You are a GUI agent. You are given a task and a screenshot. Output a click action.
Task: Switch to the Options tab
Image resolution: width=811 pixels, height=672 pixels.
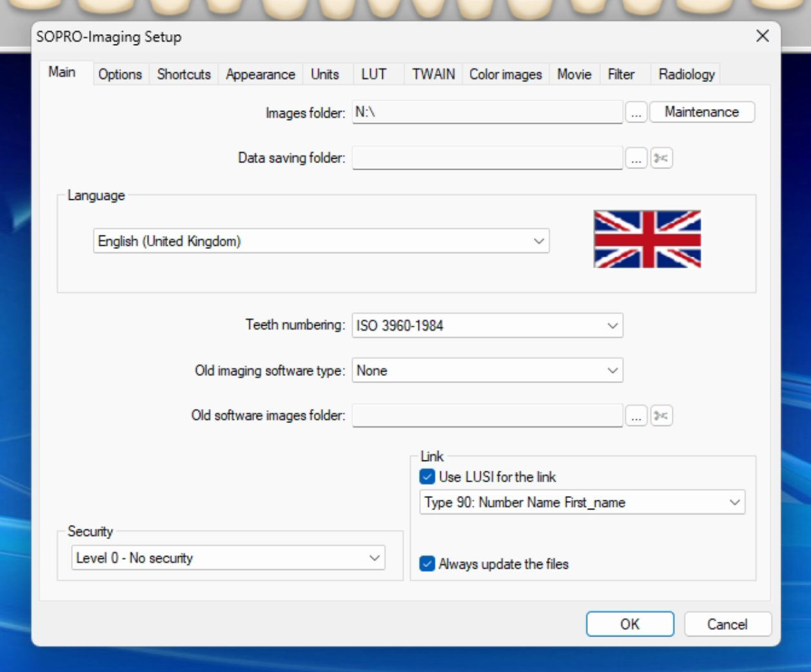[120, 74]
